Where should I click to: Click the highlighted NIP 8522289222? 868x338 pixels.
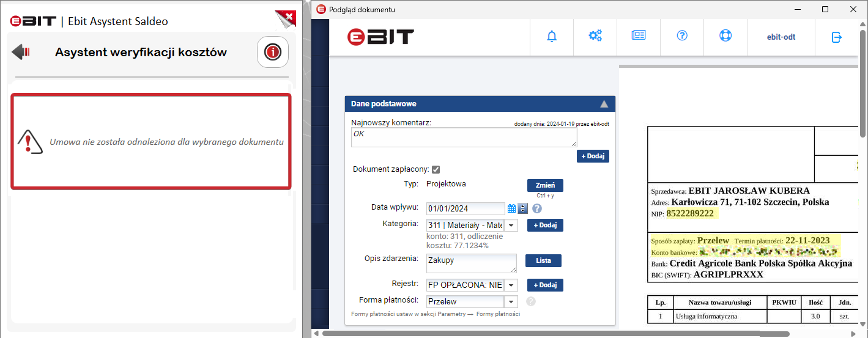coord(690,213)
